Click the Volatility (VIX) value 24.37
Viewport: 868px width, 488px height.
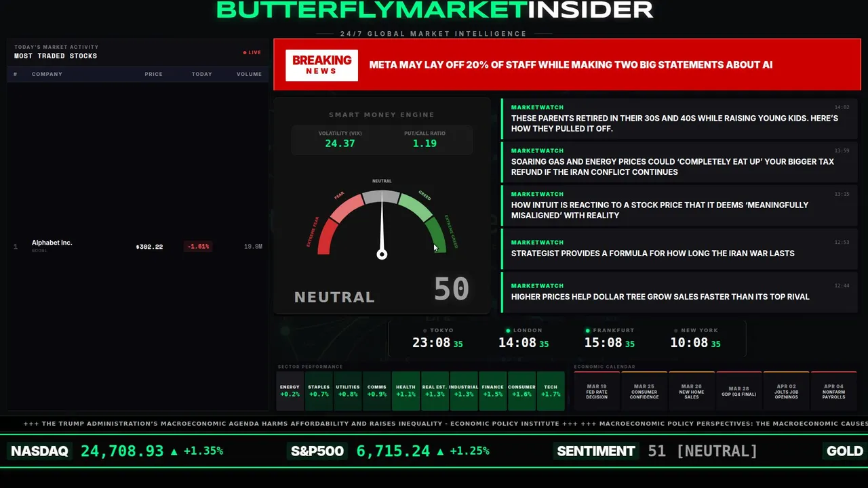point(340,143)
